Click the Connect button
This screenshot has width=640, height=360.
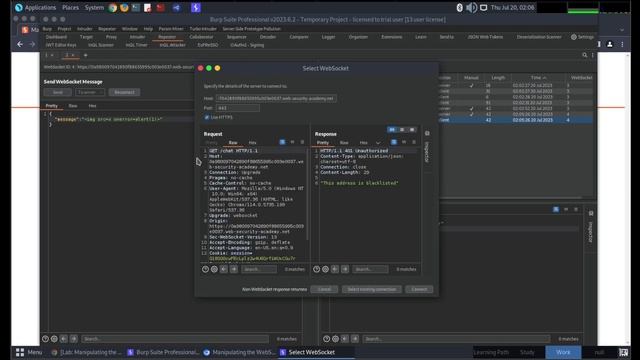click(x=419, y=289)
